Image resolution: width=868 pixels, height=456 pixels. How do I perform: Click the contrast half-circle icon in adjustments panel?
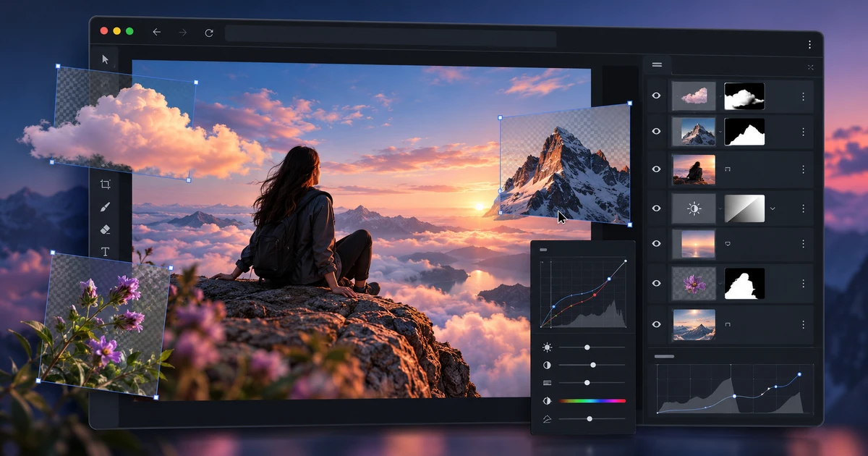pyautogui.click(x=547, y=365)
